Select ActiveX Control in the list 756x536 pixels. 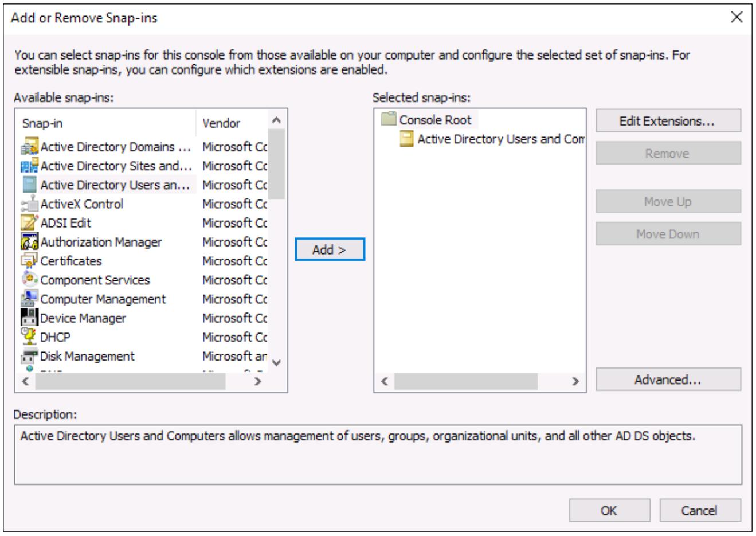[x=81, y=204]
